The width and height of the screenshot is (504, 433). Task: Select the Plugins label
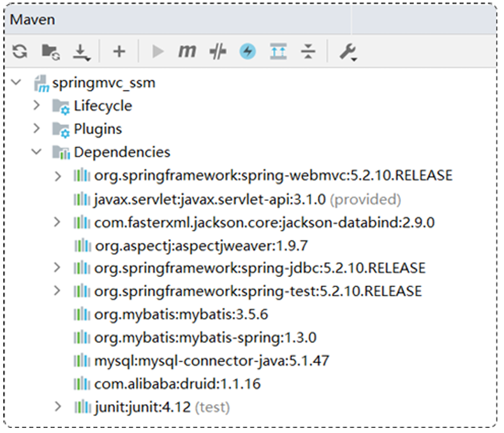98,129
